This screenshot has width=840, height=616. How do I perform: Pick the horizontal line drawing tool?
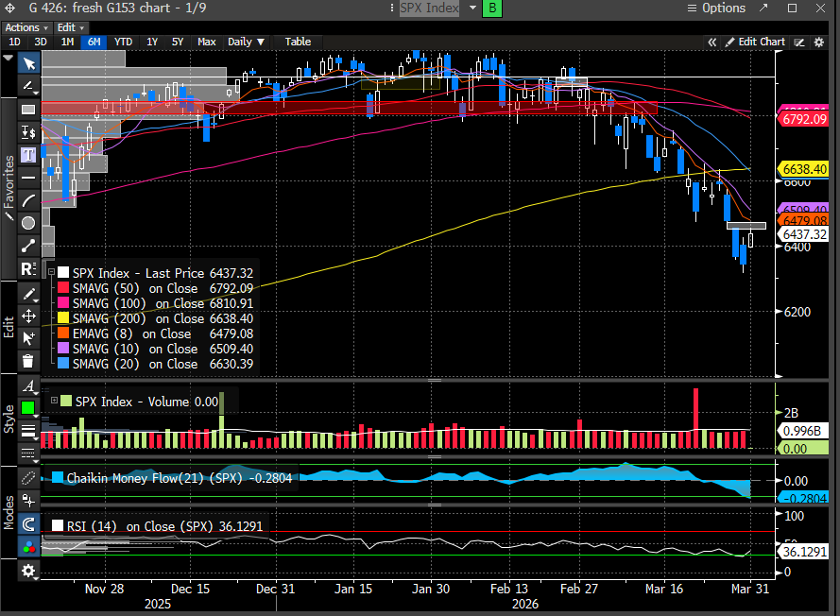tap(28, 177)
